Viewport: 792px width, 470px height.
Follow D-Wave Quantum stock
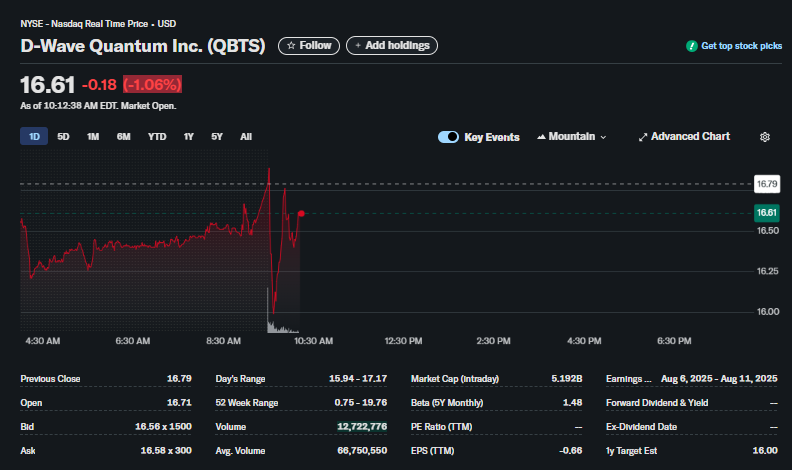point(309,45)
